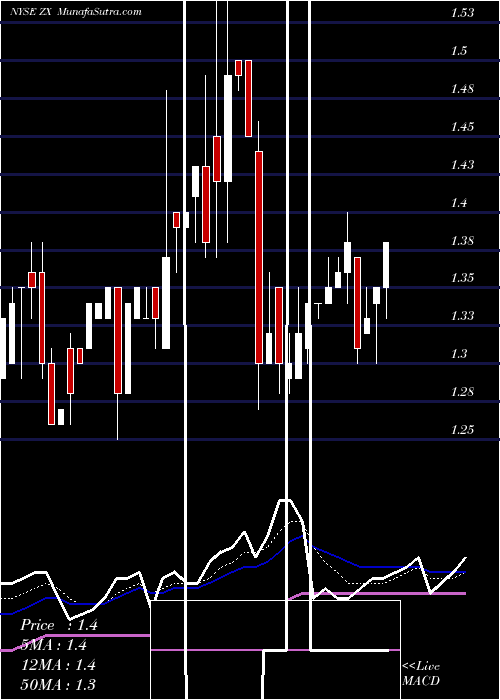Click the '50MA : 1.3' legend text
Viewport: 500px width, 700px height.
58,684
